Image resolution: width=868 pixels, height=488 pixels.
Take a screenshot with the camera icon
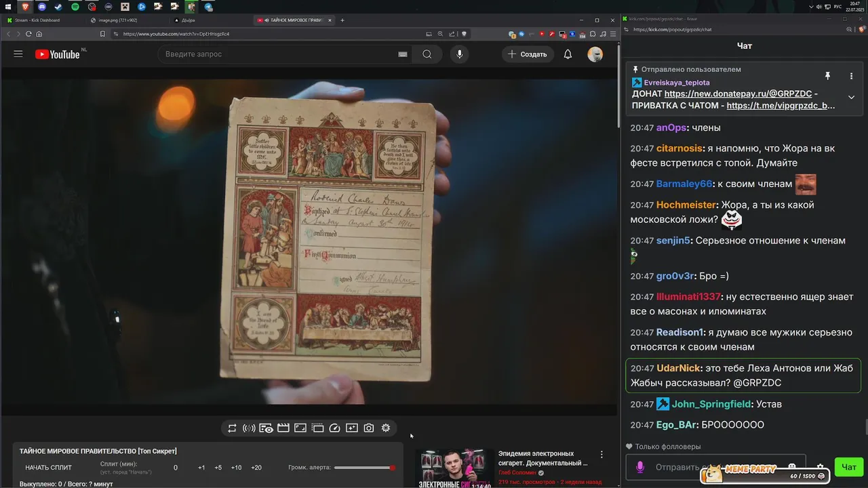point(369,428)
